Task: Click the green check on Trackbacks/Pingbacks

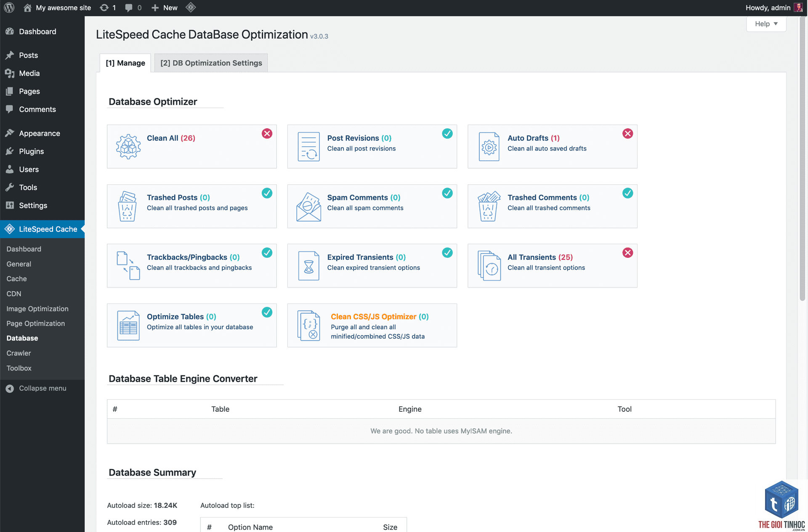Action: 267,253
